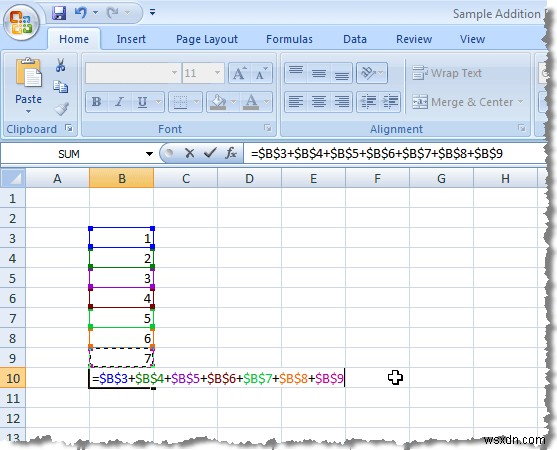The height and width of the screenshot is (450, 557).
Task: Toggle Wrap Text
Action: pos(447,73)
